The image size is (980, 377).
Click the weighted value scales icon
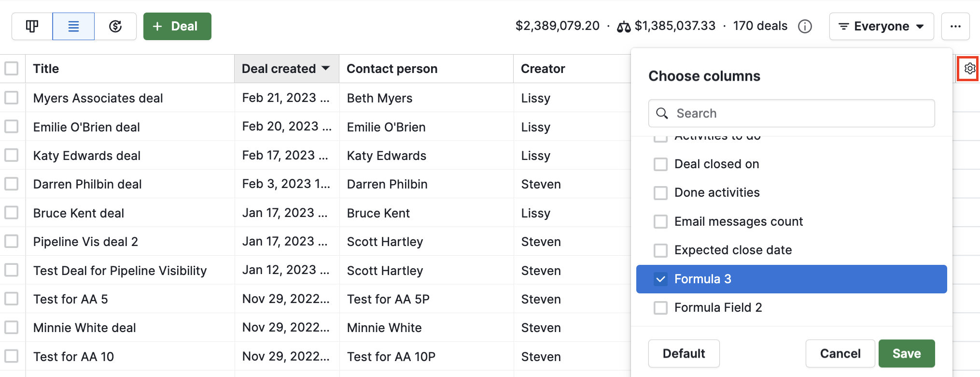coord(624,27)
